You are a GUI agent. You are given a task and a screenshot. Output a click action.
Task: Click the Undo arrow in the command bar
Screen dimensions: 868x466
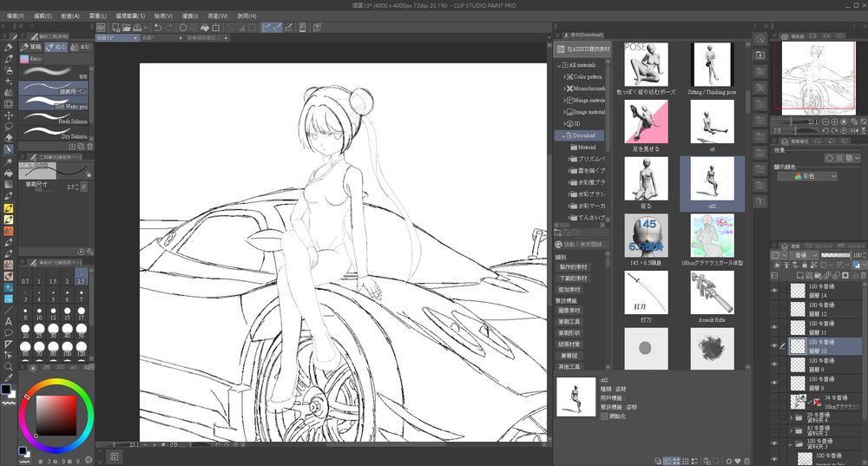point(156,27)
